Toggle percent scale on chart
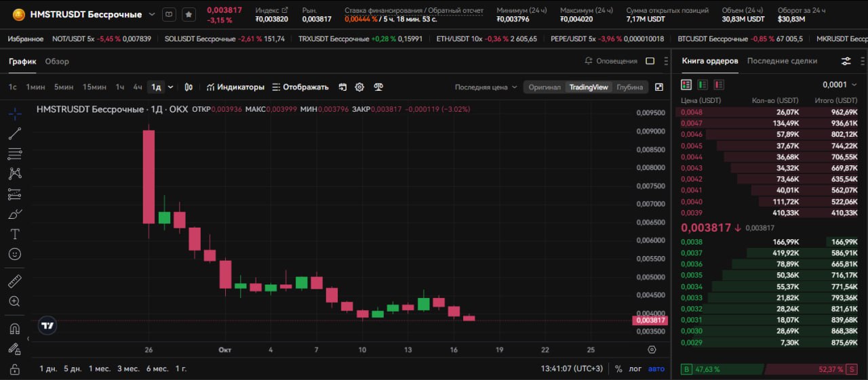The height and width of the screenshot is (380, 868). 618,368
